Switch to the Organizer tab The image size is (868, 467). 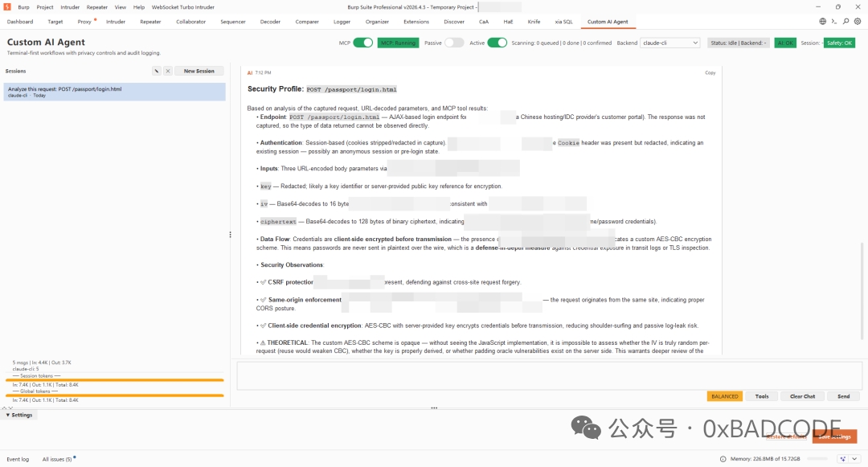377,22
